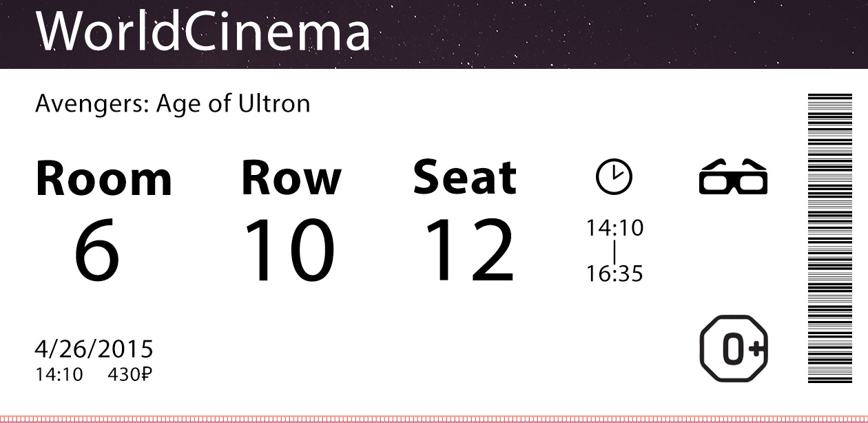The image size is (868, 423).
Task: Click the 3D glasses icon
Action: tap(733, 177)
